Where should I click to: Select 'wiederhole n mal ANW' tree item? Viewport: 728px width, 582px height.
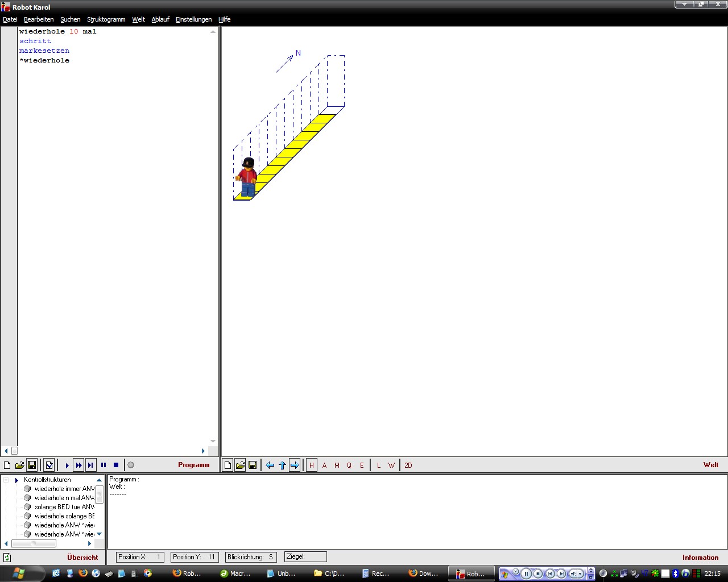pyautogui.click(x=65, y=498)
